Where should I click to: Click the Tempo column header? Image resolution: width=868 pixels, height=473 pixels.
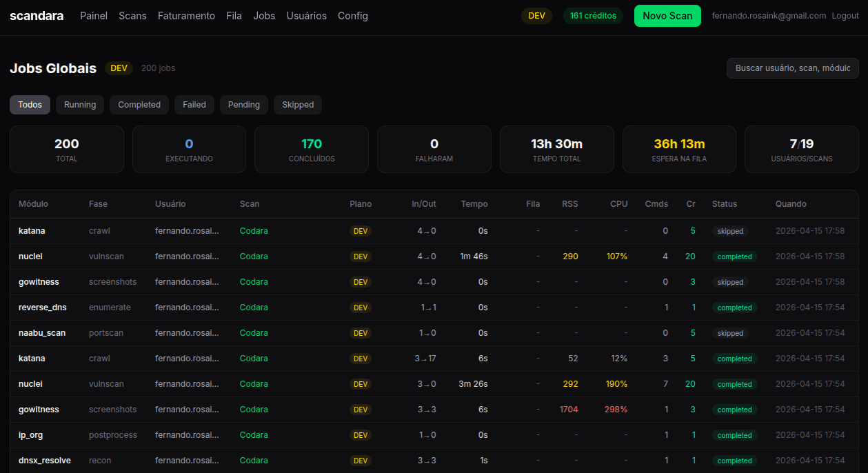pos(474,204)
